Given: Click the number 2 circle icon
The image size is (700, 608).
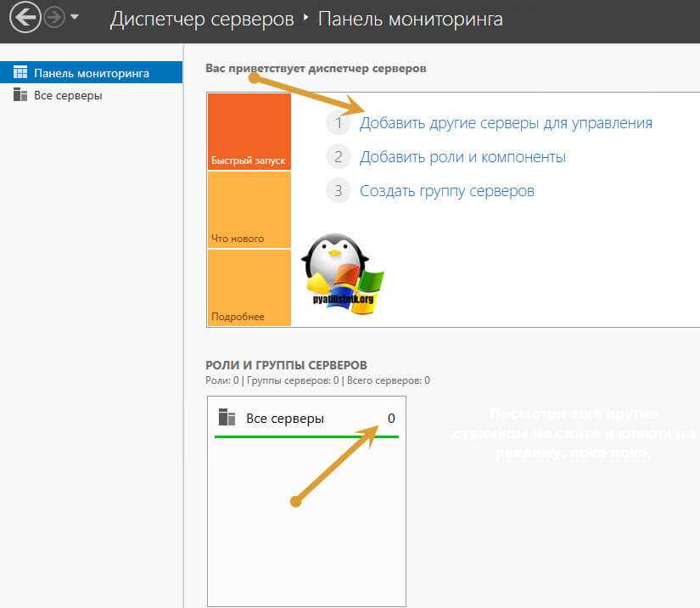Looking at the screenshot, I should pos(338,157).
